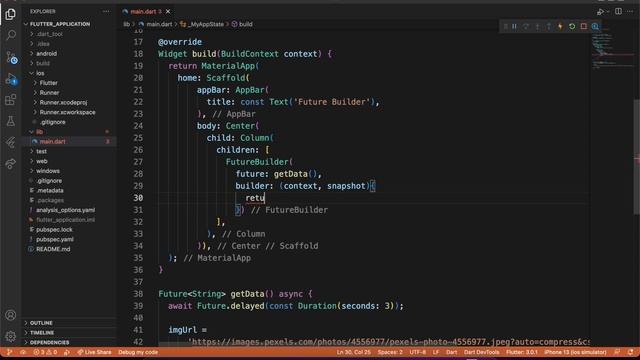Split the editor right
Screen dimensions: 640x360
tap(618, 11)
